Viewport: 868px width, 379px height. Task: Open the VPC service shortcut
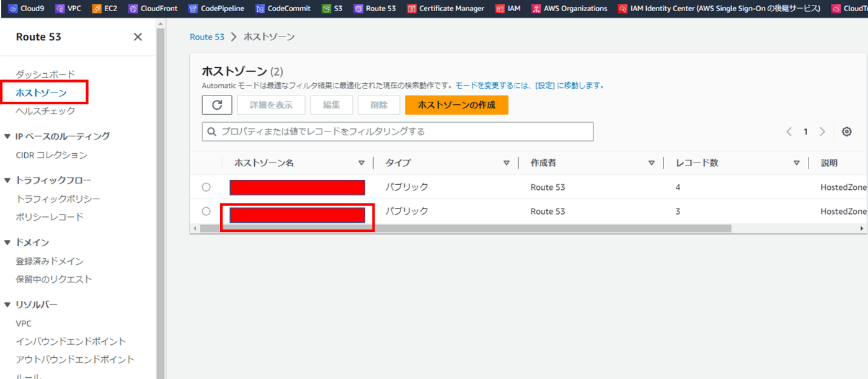pos(68,9)
